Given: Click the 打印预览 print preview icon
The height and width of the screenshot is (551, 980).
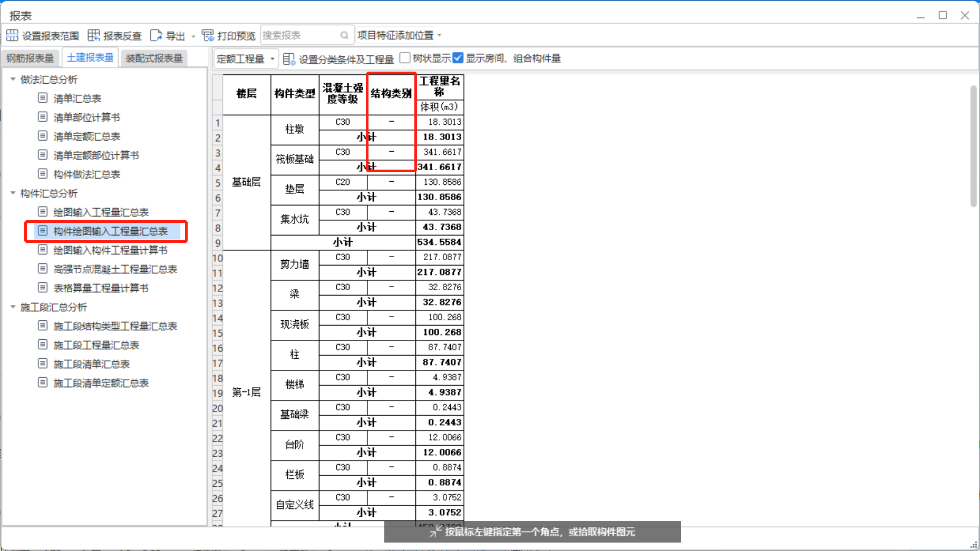Looking at the screenshot, I should click(208, 35).
